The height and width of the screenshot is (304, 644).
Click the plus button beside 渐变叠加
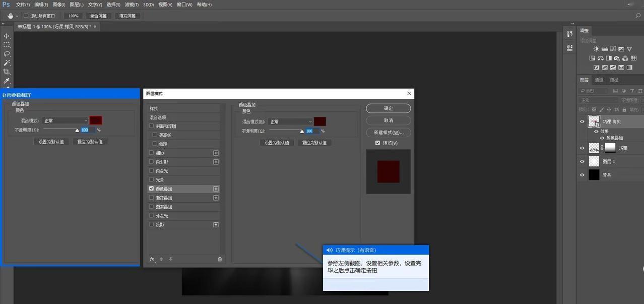point(216,198)
